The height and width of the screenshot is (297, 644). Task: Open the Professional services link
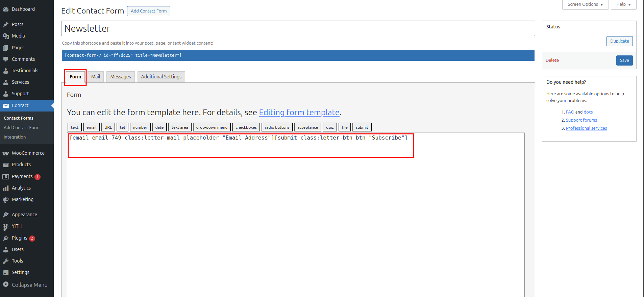tap(586, 128)
